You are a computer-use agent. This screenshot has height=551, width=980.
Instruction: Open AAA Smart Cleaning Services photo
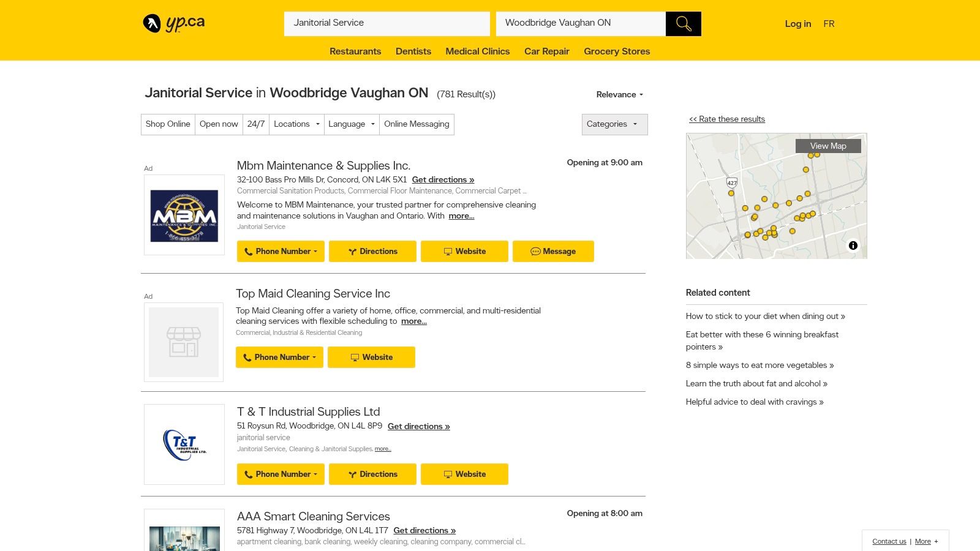(184, 530)
